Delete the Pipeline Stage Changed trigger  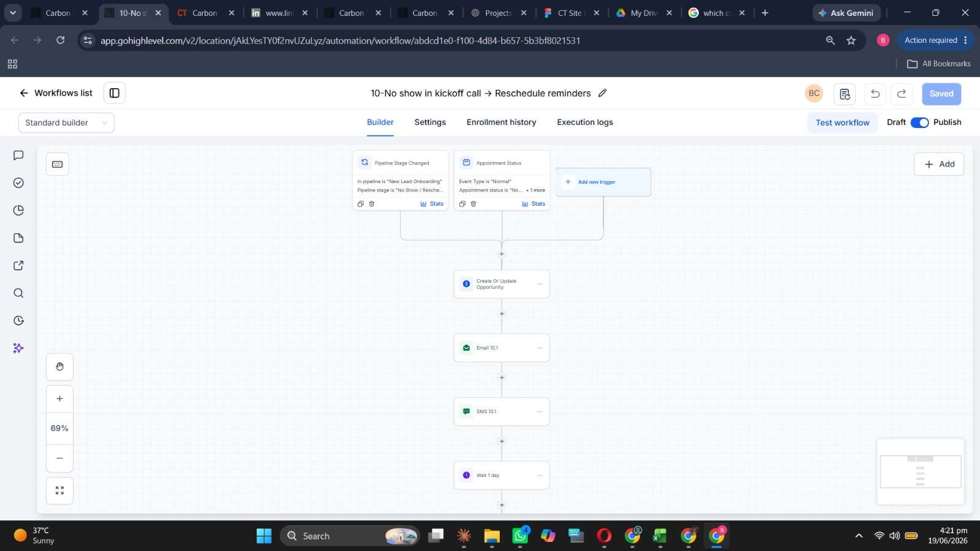tap(372, 204)
